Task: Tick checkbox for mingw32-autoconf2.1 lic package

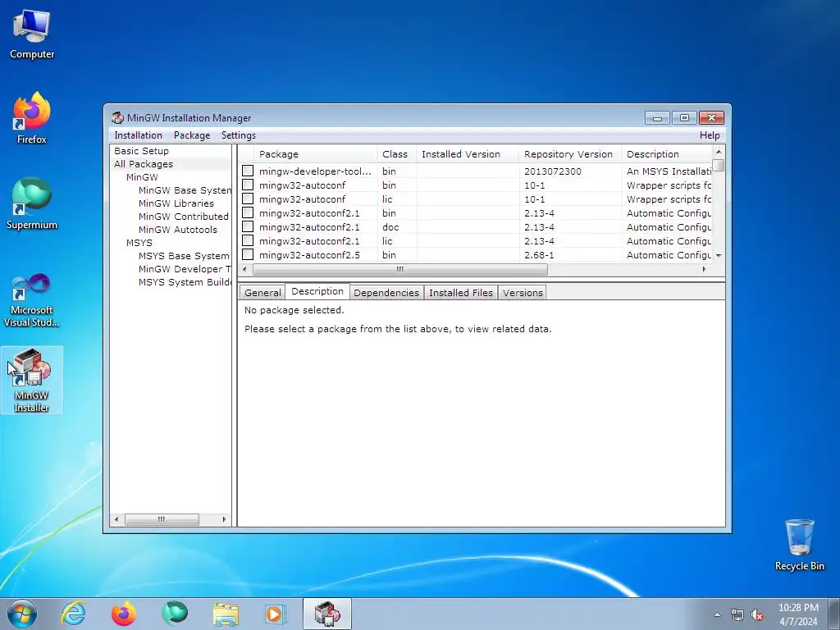Action: (x=248, y=240)
